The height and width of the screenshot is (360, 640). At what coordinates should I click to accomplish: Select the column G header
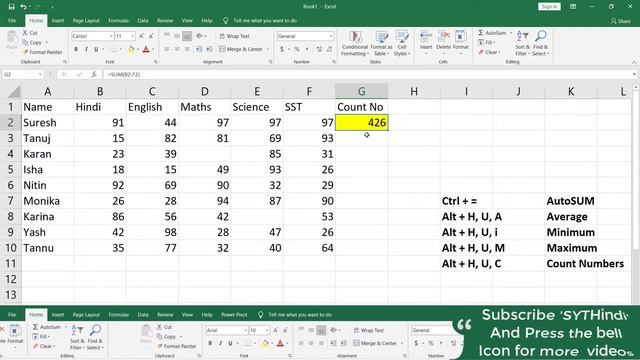(362, 91)
